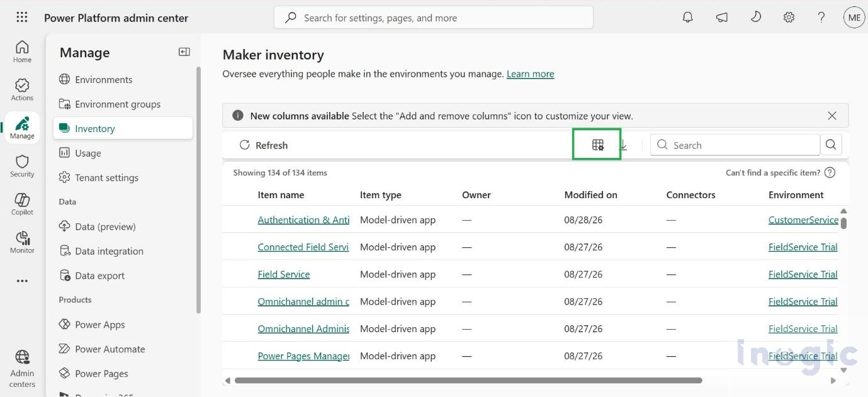This screenshot has width=868, height=397.
Task: Click the search magnifier button in toolbar
Action: [x=831, y=145]
